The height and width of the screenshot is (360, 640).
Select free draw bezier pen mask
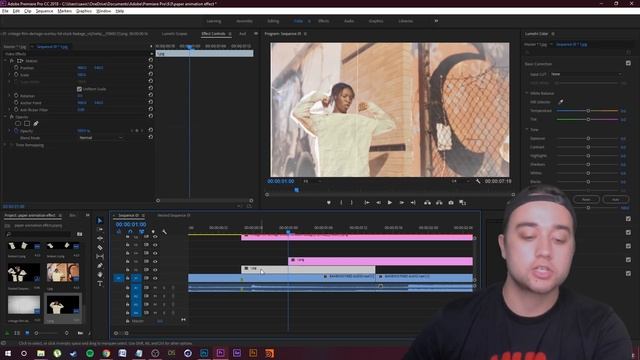(x=36, y=123)
